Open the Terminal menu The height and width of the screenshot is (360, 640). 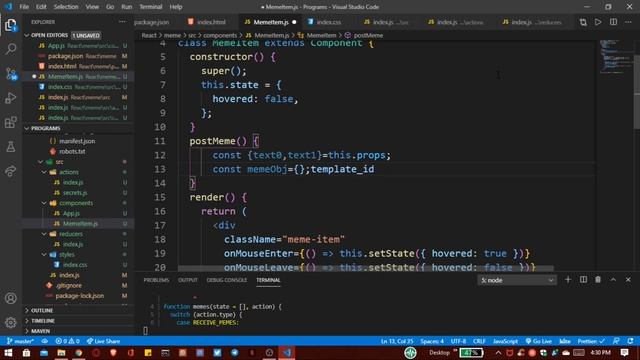pyautogui.click(x=151, y=7)
